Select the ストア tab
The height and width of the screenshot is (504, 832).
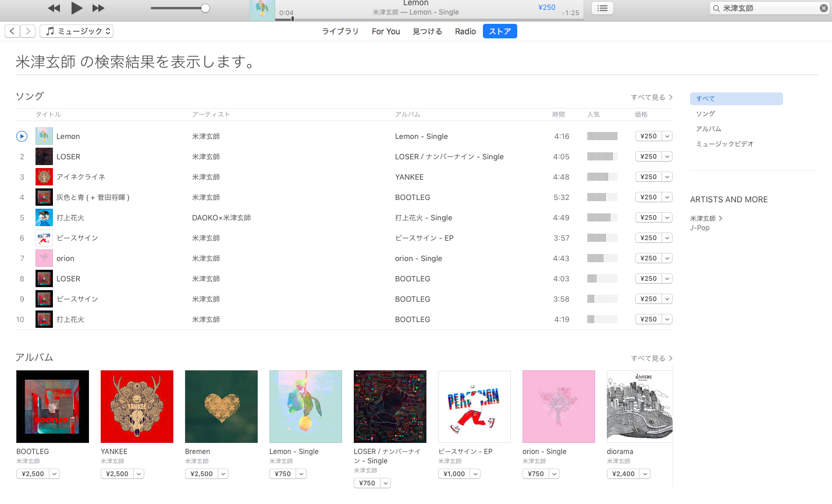pyautogui.click(x=500, y=31)
